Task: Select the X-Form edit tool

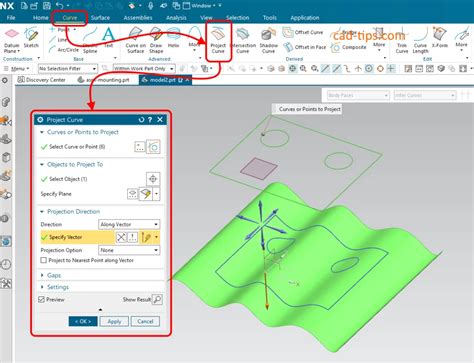Action: click(x=440, y=38)
